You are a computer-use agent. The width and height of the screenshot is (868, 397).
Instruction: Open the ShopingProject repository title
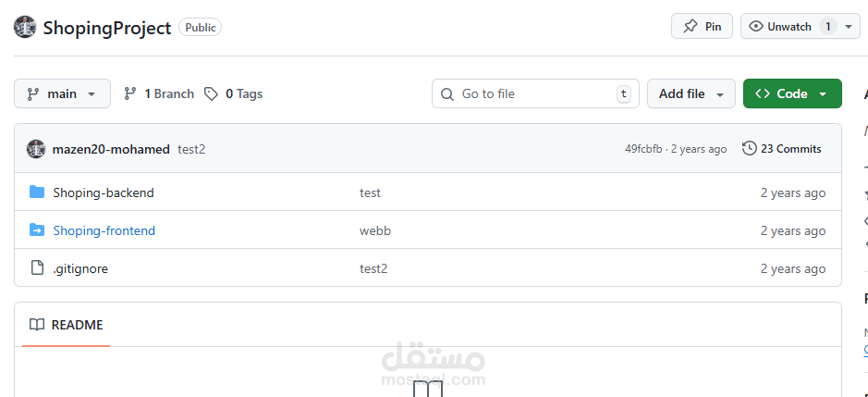[x=107, y=28]
